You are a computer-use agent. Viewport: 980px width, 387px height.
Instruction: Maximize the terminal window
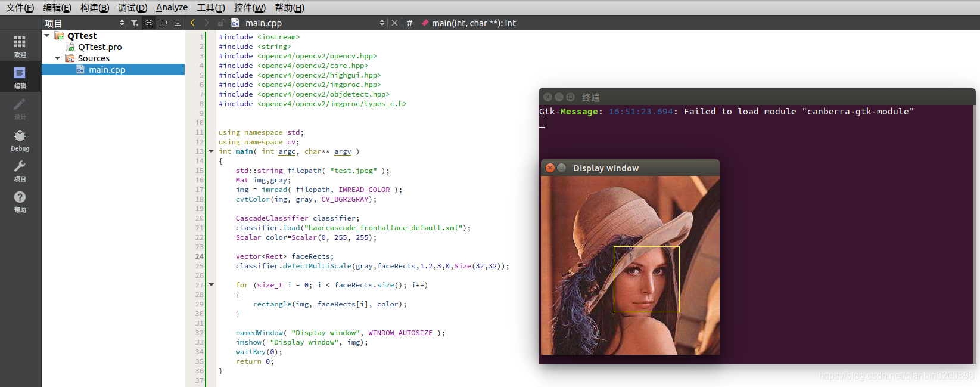pos(570,97)
